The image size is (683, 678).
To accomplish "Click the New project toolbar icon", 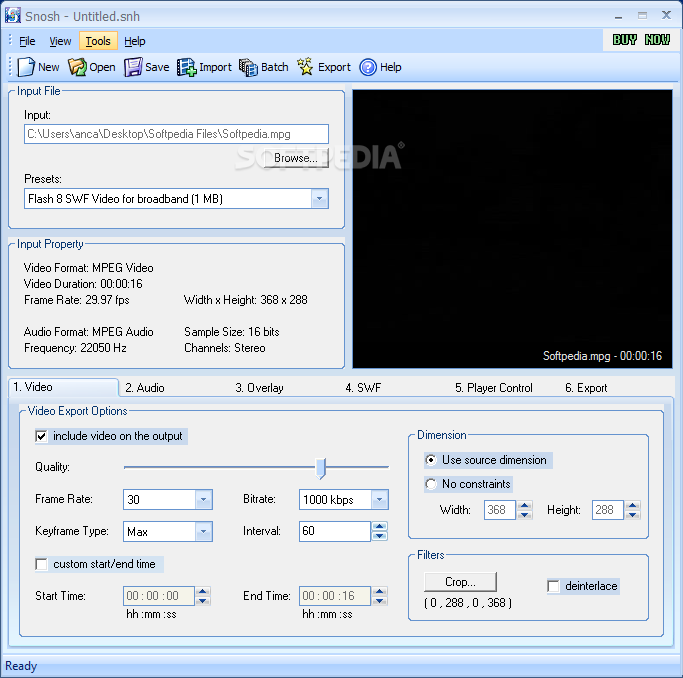I will (x=26, y=67).
